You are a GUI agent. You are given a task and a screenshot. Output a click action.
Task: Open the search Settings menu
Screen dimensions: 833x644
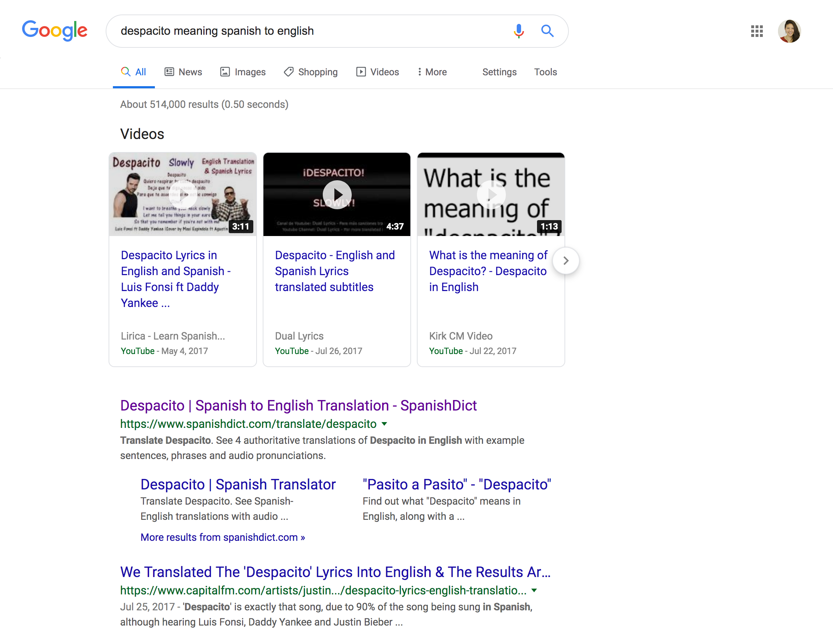point(499,72)
